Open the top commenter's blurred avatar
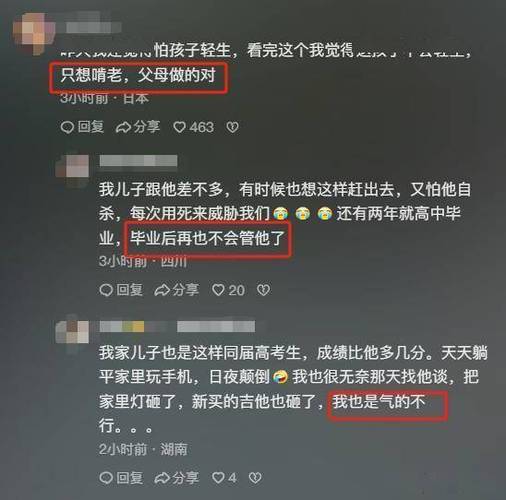506x500 pixels. click(x=34, y=33)
